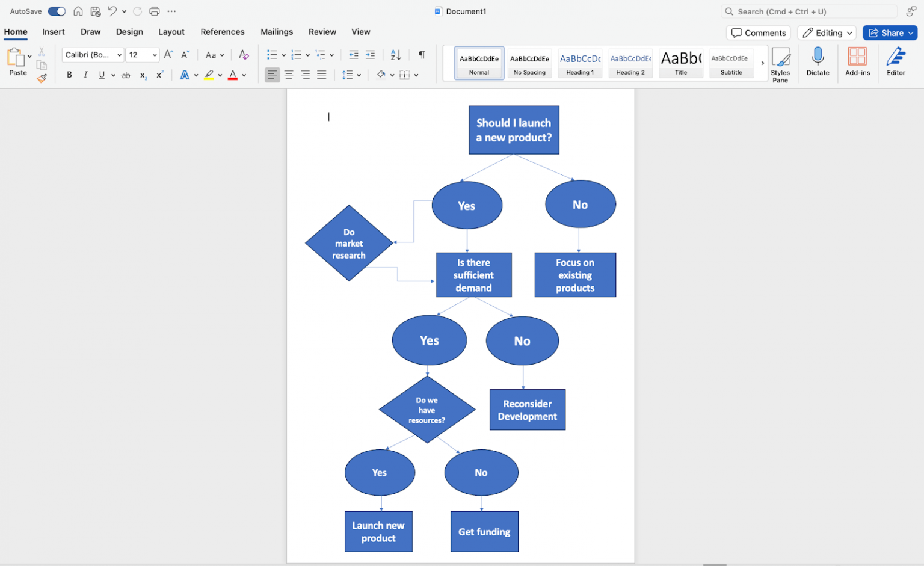Open the line spacing dropdown
924x566 pixels.
[351, 75]
